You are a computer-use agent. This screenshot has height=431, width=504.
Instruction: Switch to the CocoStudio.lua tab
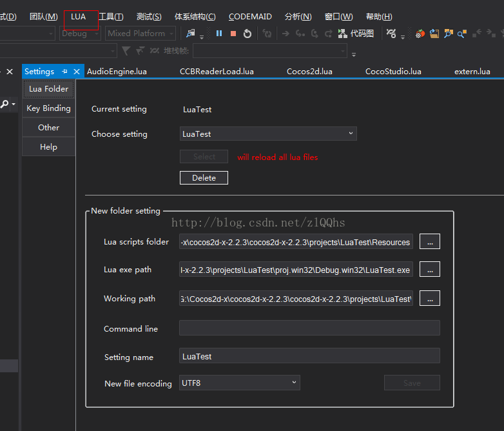[x=393, y=72]
